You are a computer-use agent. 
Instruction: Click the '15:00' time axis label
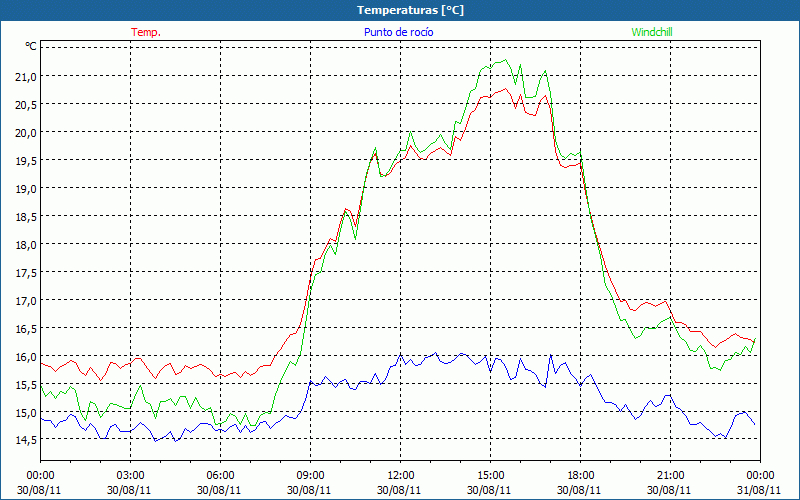[490, 476]
